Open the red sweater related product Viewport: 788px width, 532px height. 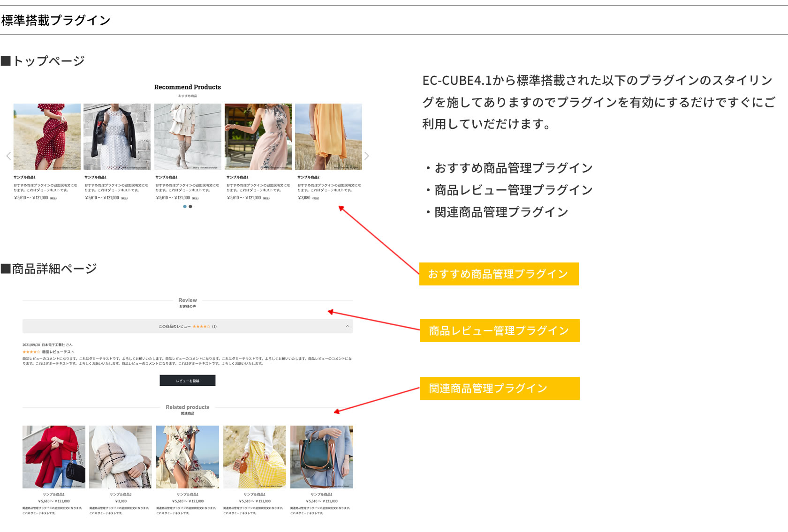(54, 457)
